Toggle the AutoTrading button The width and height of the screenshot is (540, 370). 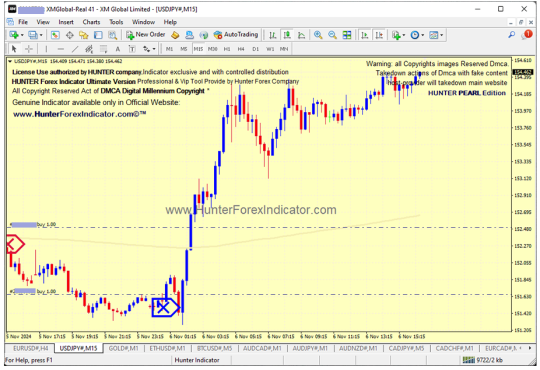click(x=236, y=35)
